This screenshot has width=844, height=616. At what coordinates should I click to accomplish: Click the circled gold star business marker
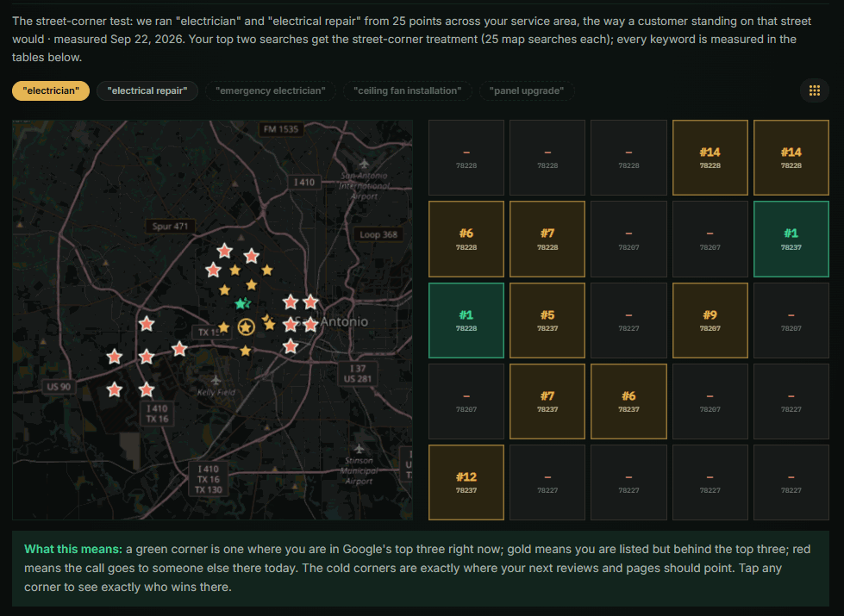click(x=246, y=327)
